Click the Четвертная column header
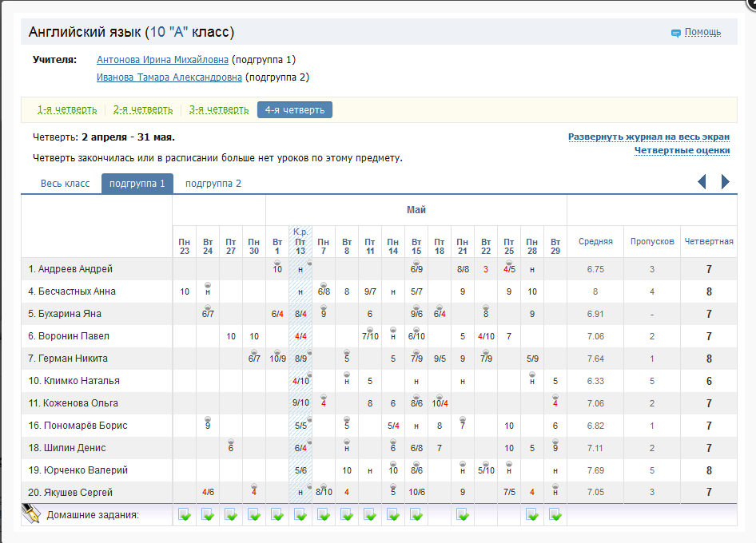 pyautogui.click(x=709, y=241)
